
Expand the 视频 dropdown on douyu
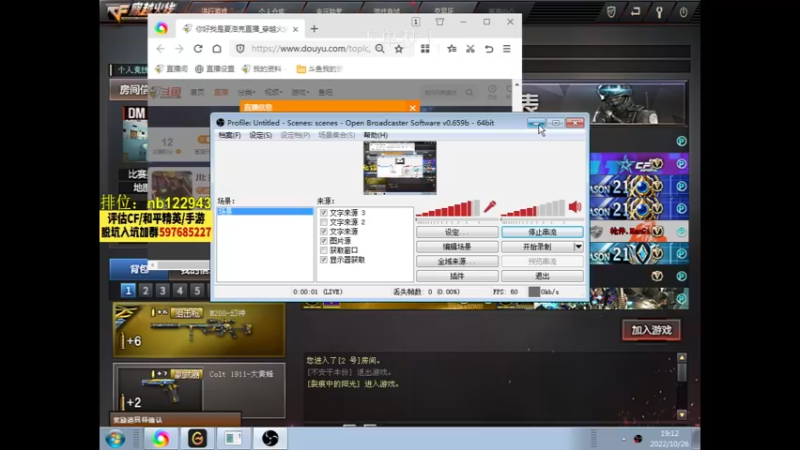[x=273, y=92]
